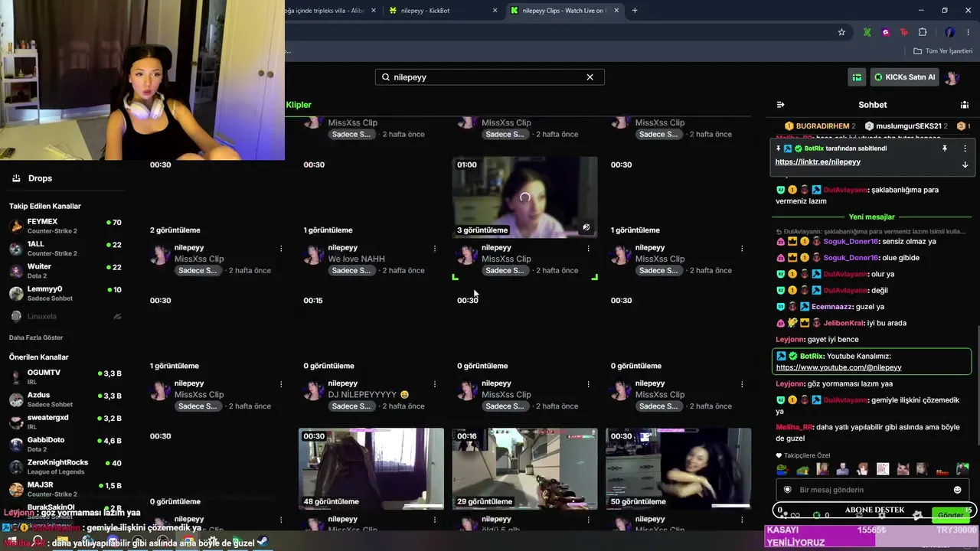Open the 1ALL channel in sidebar
980x551 pixels.
pyautogui.click(x=66, y=249)
